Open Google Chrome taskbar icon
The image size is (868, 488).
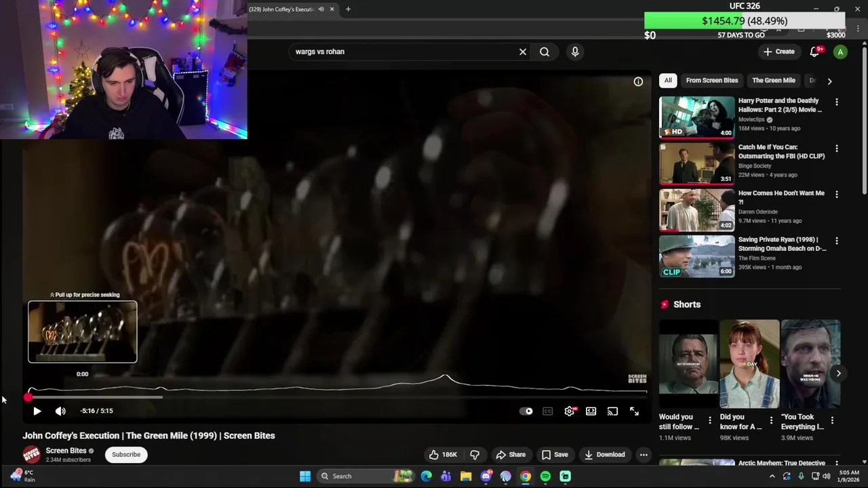tap(526, 476)
